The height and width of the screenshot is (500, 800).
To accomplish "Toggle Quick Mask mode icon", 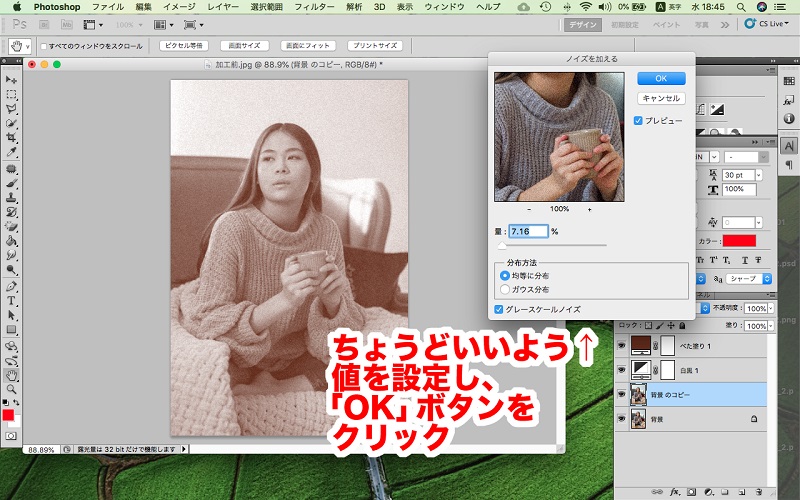I will [11, 436].
